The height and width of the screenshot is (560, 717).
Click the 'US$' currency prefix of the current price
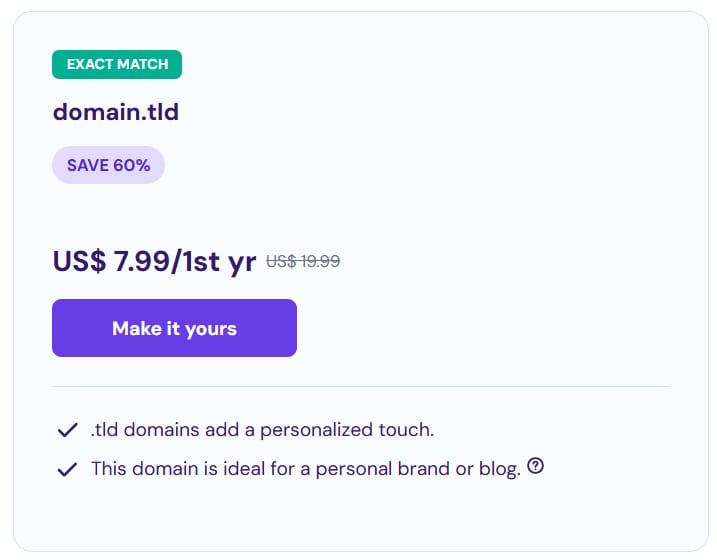79,262
